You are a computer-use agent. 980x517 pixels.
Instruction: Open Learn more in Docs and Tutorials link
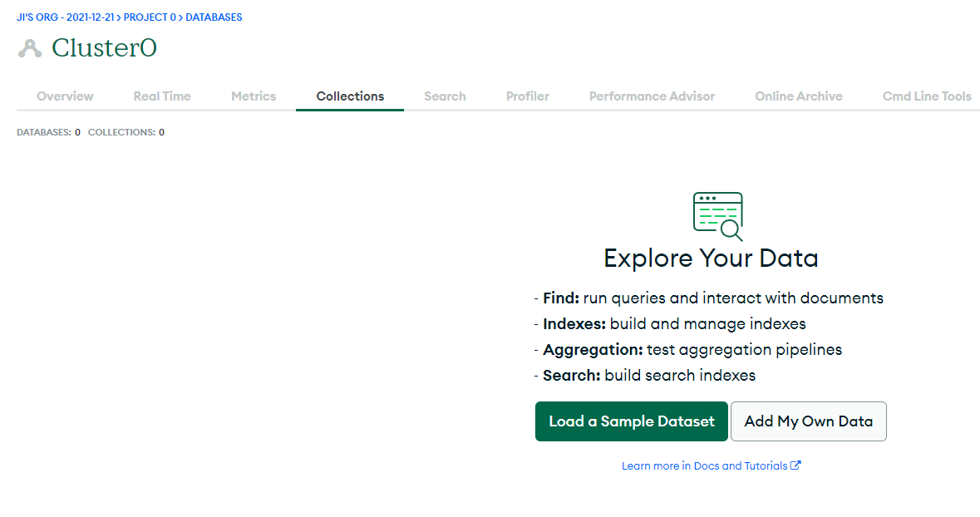click(711, 465)
